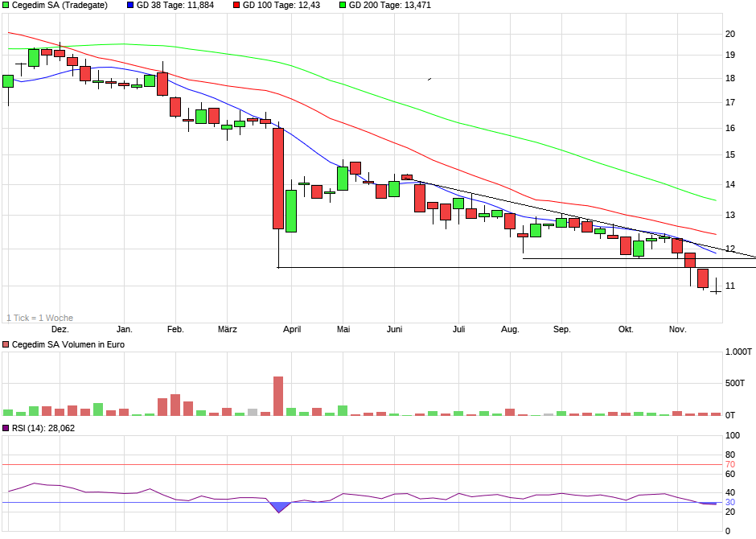Viewport: 756px width, 539px height.
Task: Click the last candlestick near price 11
Action: (716, 286)
